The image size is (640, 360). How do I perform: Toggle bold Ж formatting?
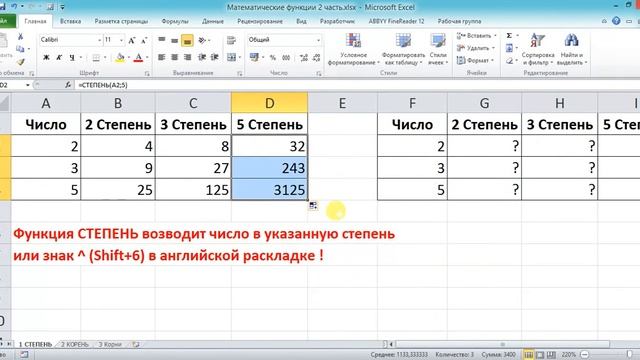pyautogui.click(x=46, y=58)
